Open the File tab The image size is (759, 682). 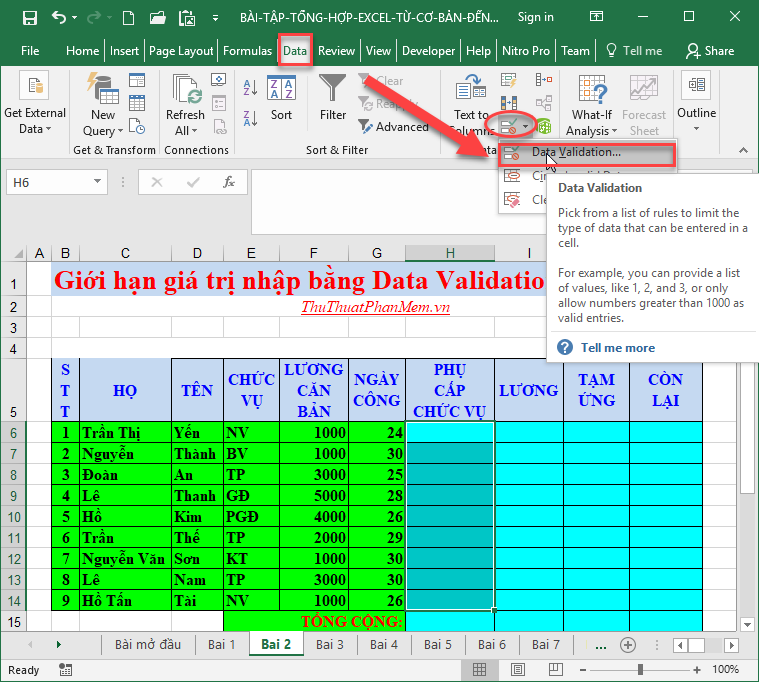pyautogui.click(x=30, y=51)
